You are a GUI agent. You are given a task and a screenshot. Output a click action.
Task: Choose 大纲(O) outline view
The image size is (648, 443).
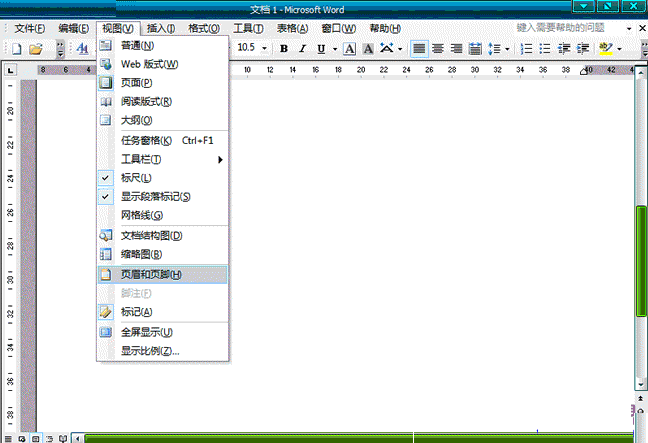[x=163, y=120]
